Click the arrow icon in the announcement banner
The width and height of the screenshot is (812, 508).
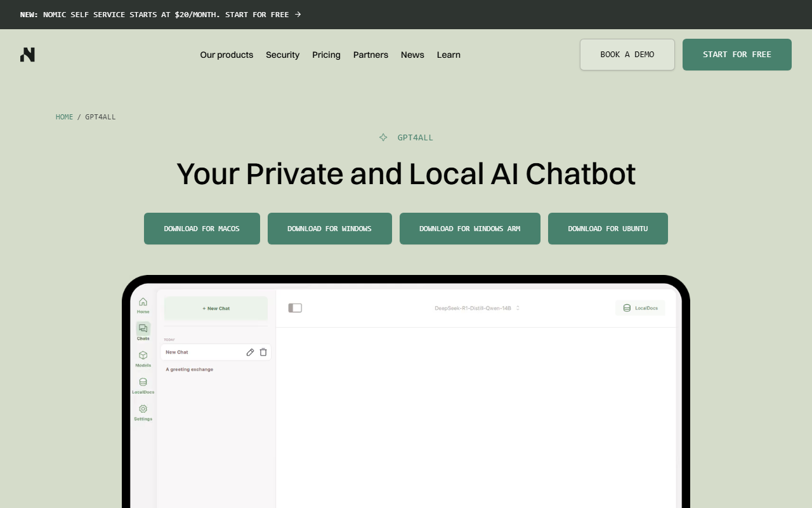298,15
